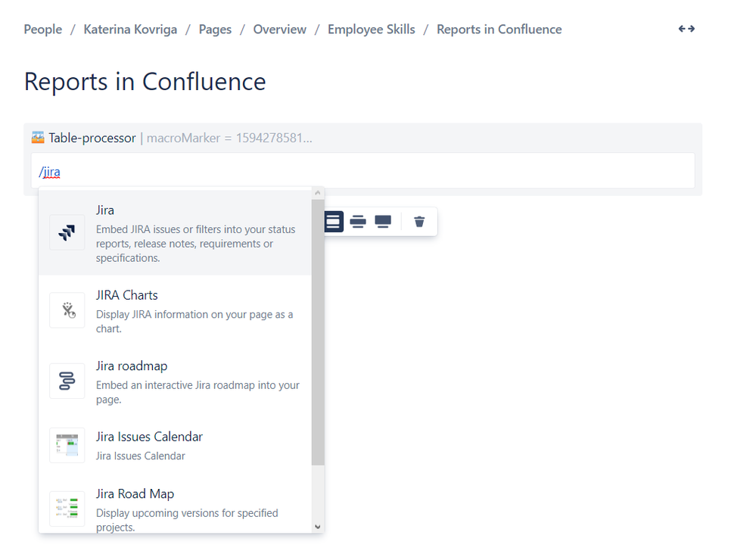Click Reports in Confluence breadcrumb
The width and height of the screenshot is (756, 554).
tap(499, 30)
